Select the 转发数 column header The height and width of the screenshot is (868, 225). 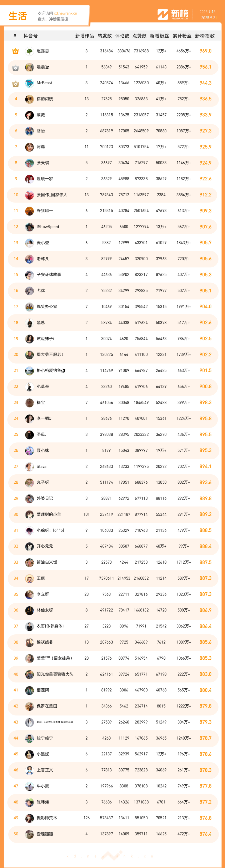point(105,36)
